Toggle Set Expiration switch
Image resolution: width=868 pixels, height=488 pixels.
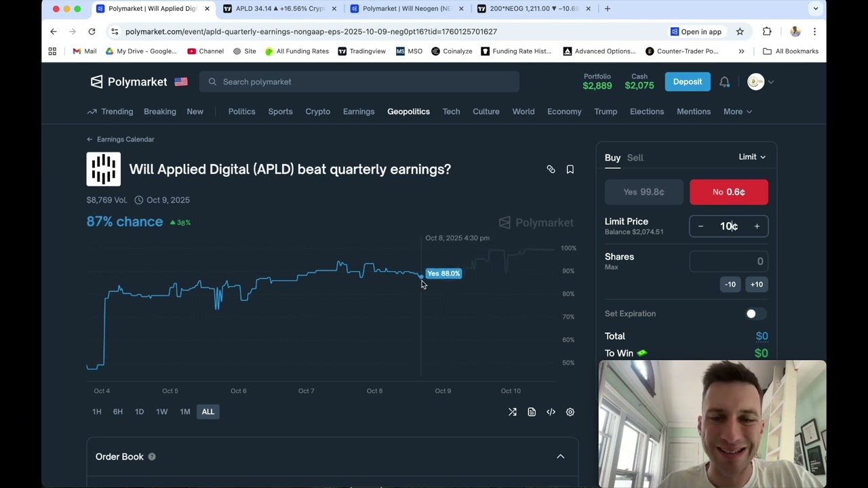755,314
